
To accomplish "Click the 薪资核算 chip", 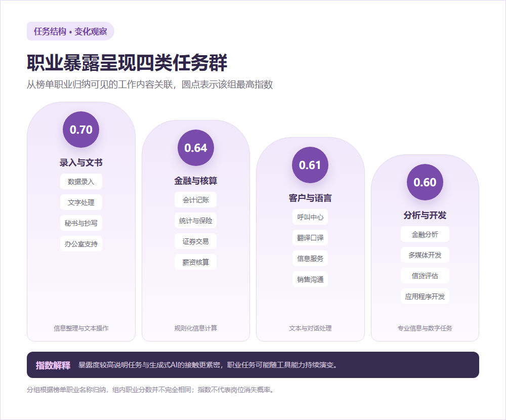I will click(195, 262).
